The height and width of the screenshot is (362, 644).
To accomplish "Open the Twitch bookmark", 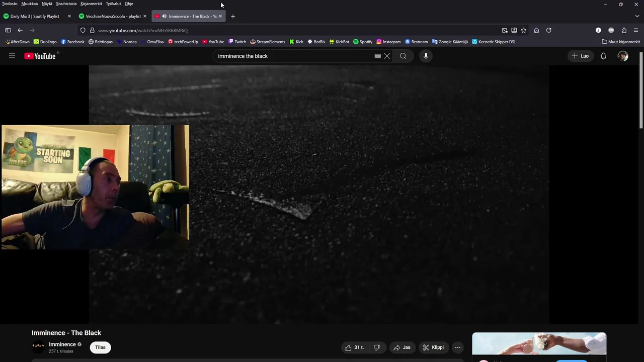I will pyautogui.click(x=237, y=42).
